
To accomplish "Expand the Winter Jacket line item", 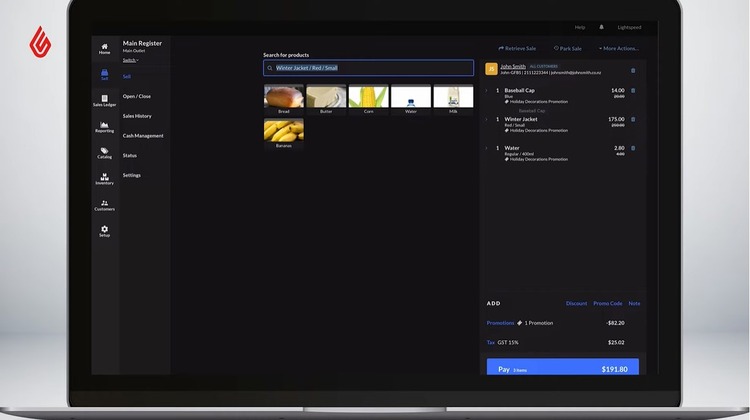I will pyautogui.click(x=487, y=119).
